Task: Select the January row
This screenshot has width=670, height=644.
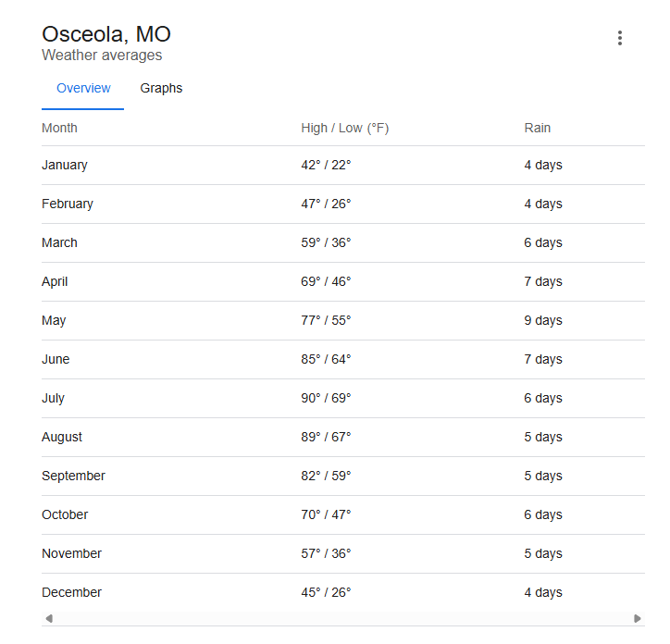Action: coord(343,166)
